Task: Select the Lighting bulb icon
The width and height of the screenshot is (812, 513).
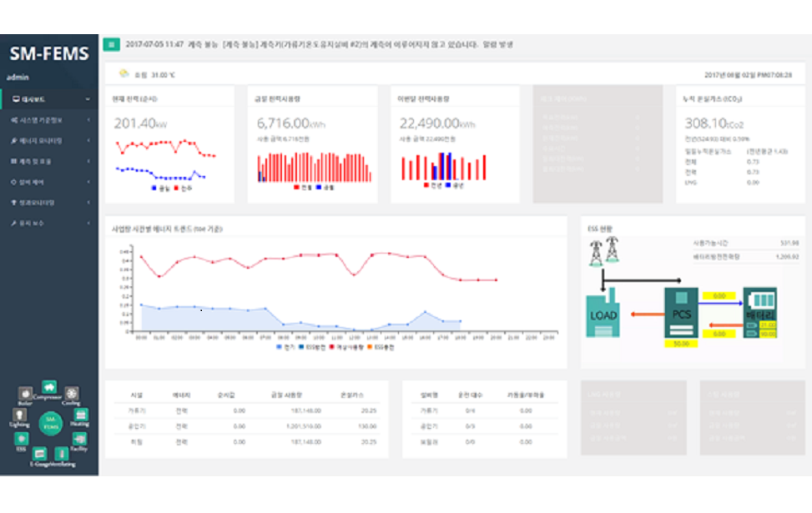Action: (x=18, y=415)
